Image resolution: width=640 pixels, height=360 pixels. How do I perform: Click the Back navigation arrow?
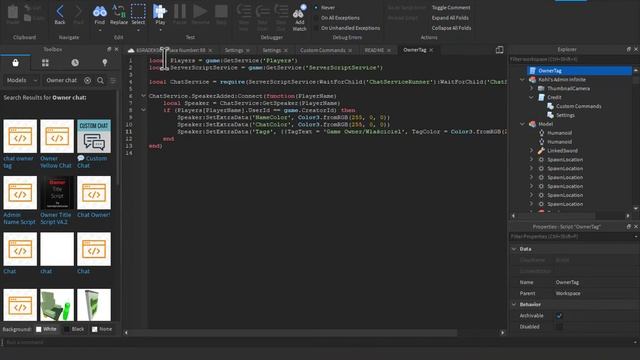click(60, 15)
